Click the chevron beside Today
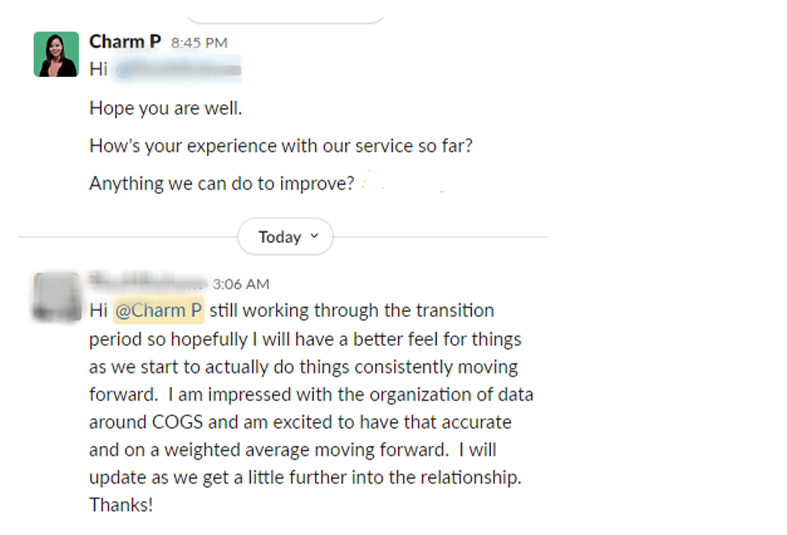787x535 pixels. tap(314, 237)
